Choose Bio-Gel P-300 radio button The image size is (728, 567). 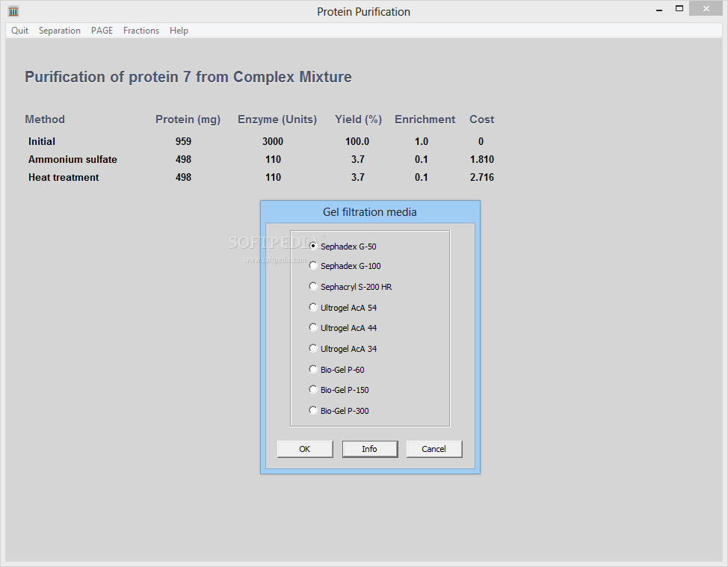point(339,411)
